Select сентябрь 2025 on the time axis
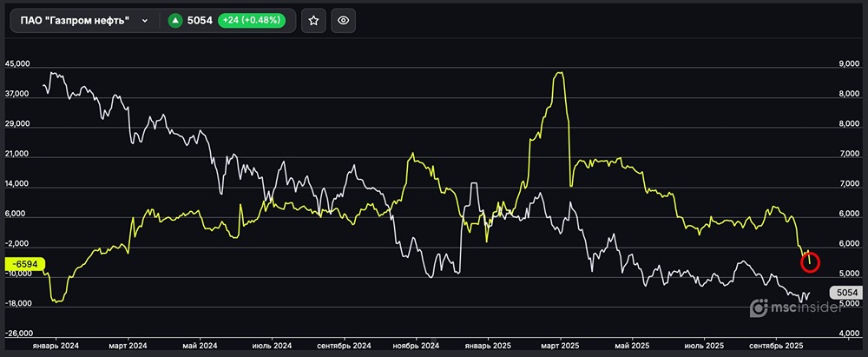The image size is (868, 357). coord(776,345)
